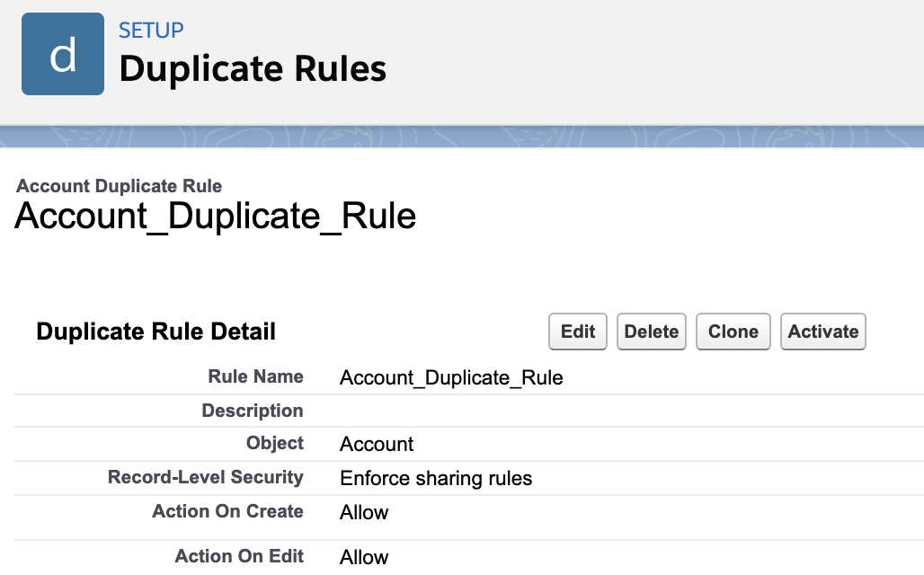
Task: Click the Action On Edit label
Action: [x=239, y=556]
